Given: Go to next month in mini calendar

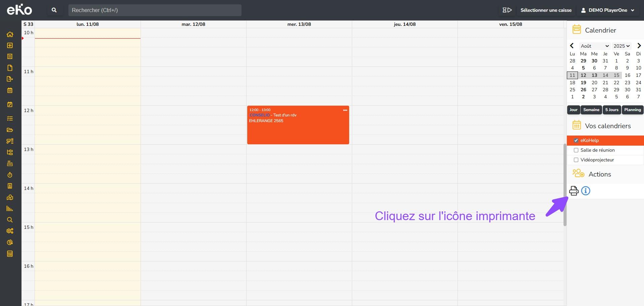Looking at the screenshot, I should click(x=639, y=46).
